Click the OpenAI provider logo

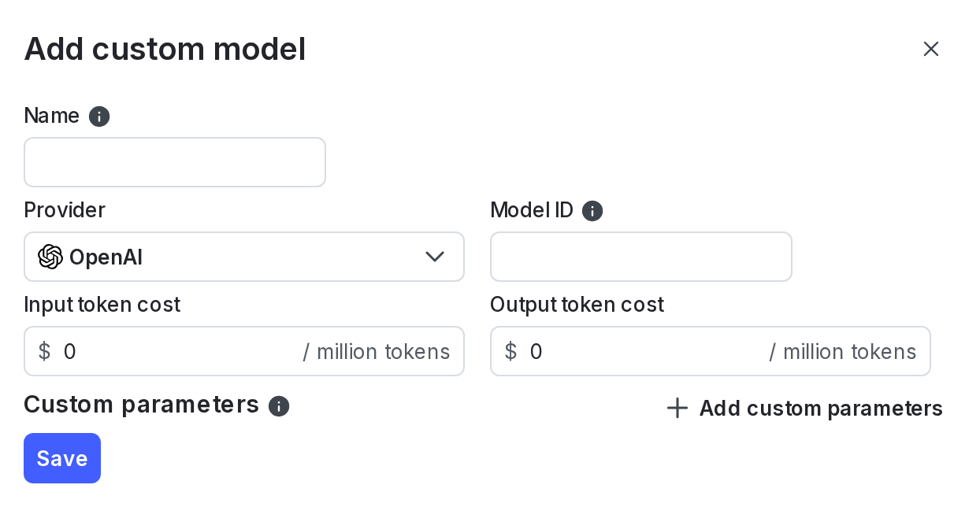(x=50, y=257)
